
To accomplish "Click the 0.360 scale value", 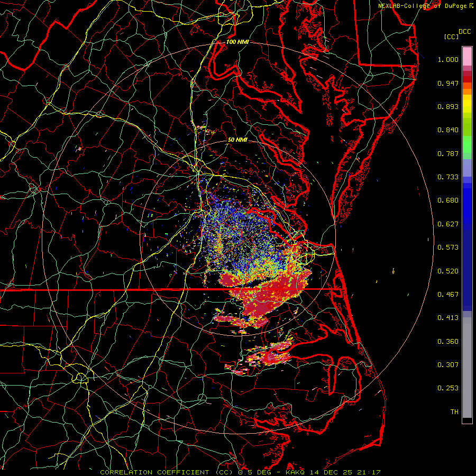I will tap(448, 342).
